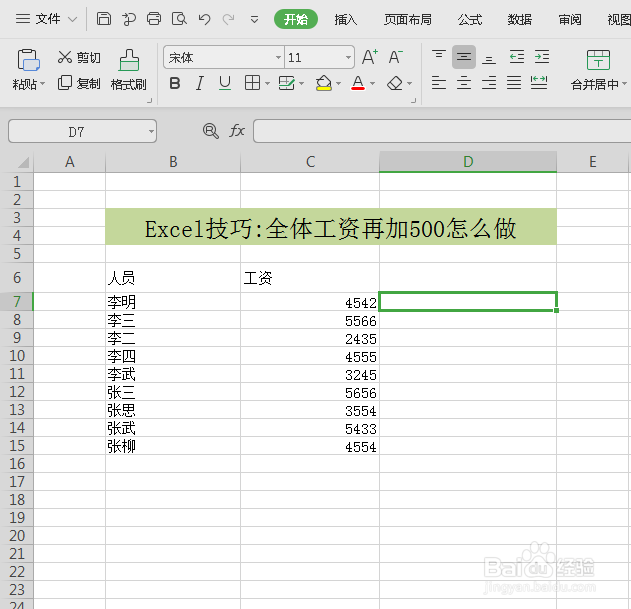Open the Name Box dropdown arrow

151,131
